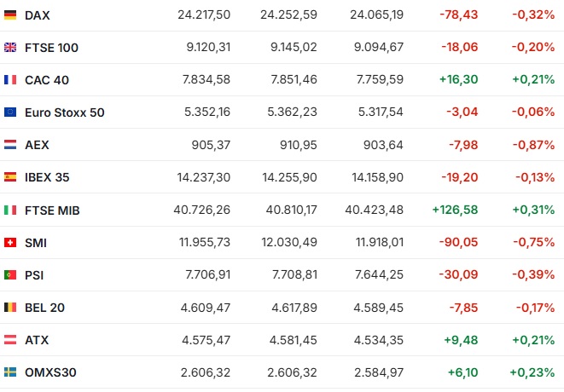
Task: Click the UK flag icon beside FTSE 100
Action: click(x=10, y=47)
